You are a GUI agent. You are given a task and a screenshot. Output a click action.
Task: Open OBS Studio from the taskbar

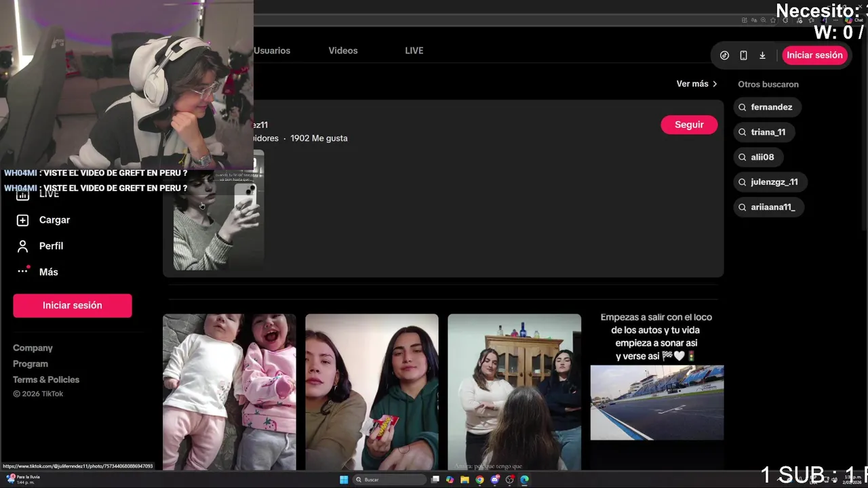[509, 480]
